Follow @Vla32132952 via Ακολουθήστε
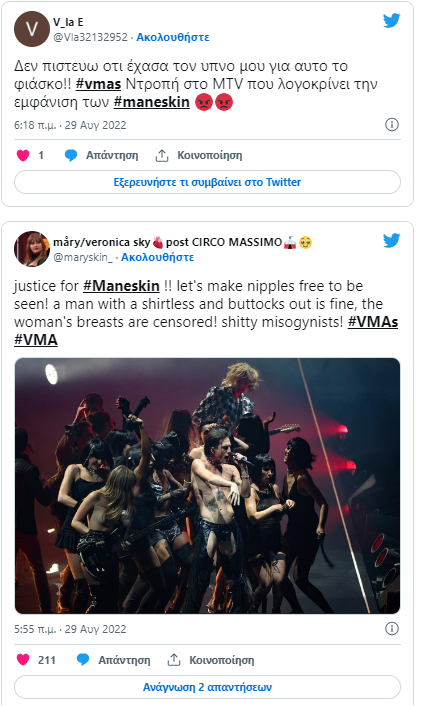428x706 pixels. (173, 37)
